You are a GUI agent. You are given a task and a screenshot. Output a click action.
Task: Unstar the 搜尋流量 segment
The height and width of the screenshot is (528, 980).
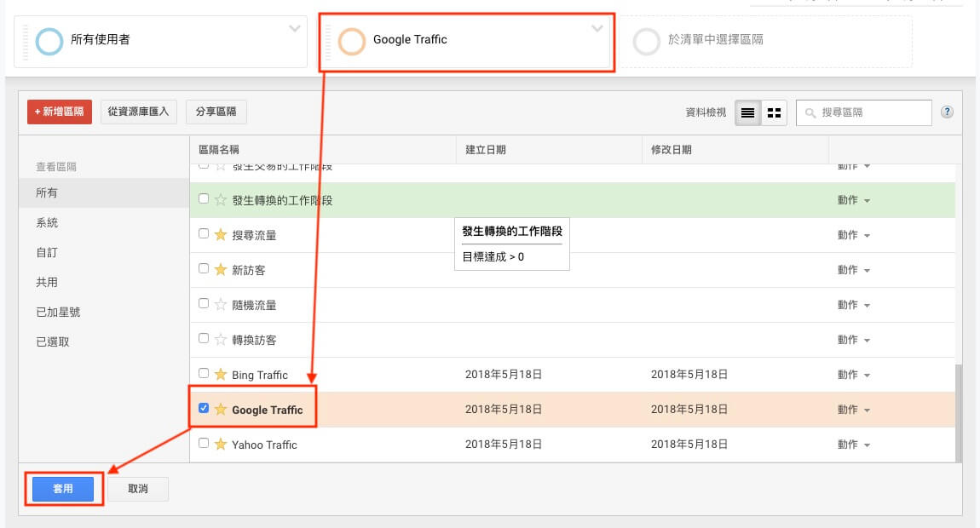(221, 235)
